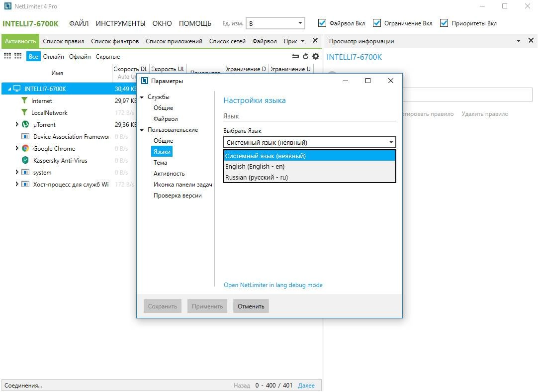Select the Активность tab

tap(20, 41)
